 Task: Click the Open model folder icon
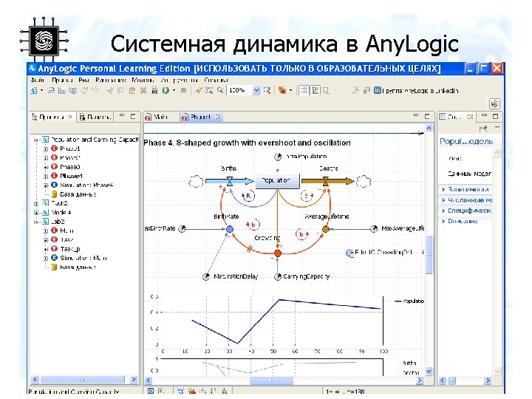pos(51,91)
